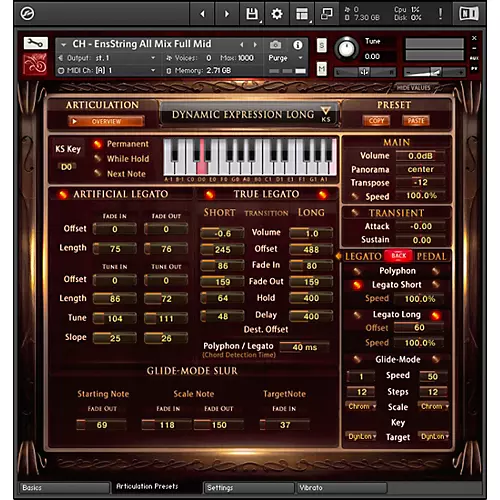Screen dimensions: 500x500
Task: Toggle the Polyphon left switch
Action: (357, 271)
